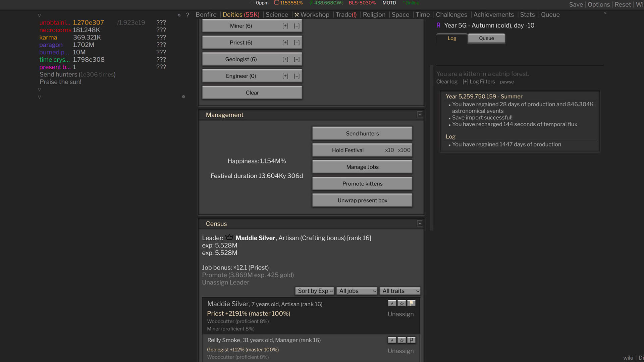Remove a Miner with minus
The height and width of the screenshot is (362, 644).
point(297,26)
